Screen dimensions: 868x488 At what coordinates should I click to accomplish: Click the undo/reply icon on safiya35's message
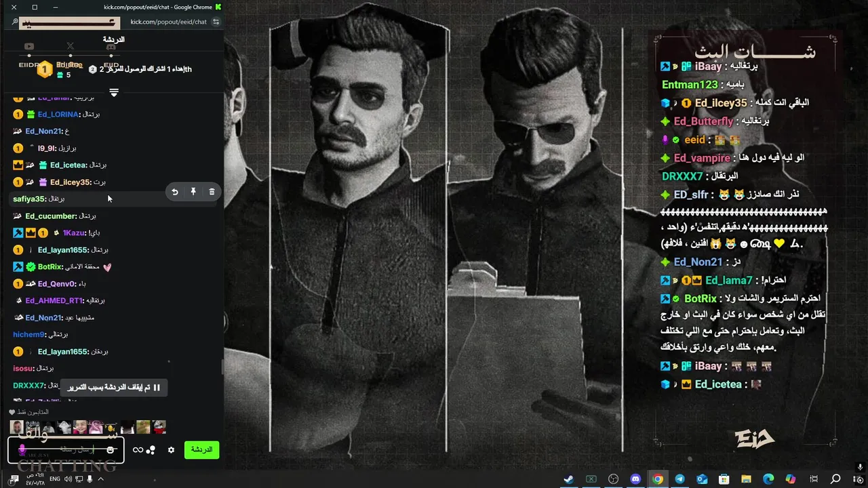pyautogui.click(x=175, y=192)
